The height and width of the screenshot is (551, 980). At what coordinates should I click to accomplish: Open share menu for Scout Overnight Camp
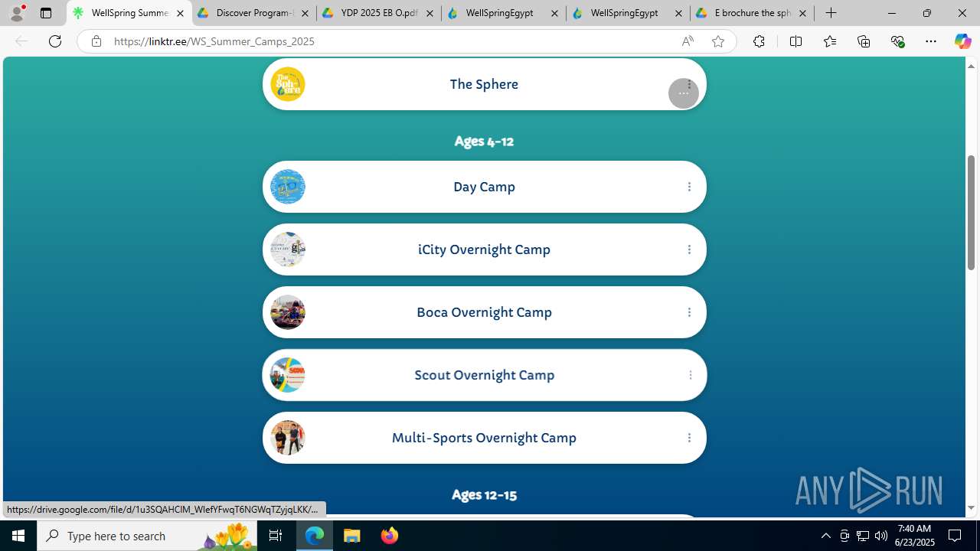coord(690,375)
